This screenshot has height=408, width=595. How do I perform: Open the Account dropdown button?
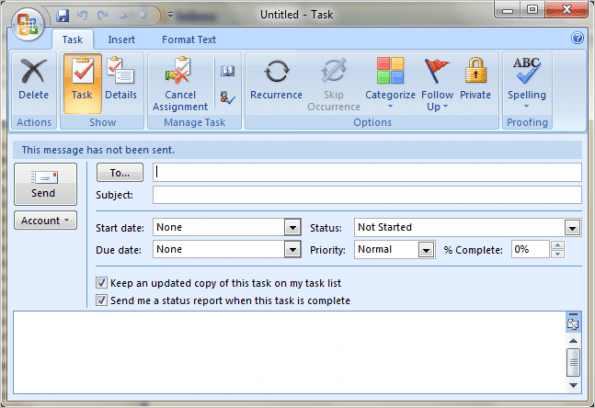(46, 220)
